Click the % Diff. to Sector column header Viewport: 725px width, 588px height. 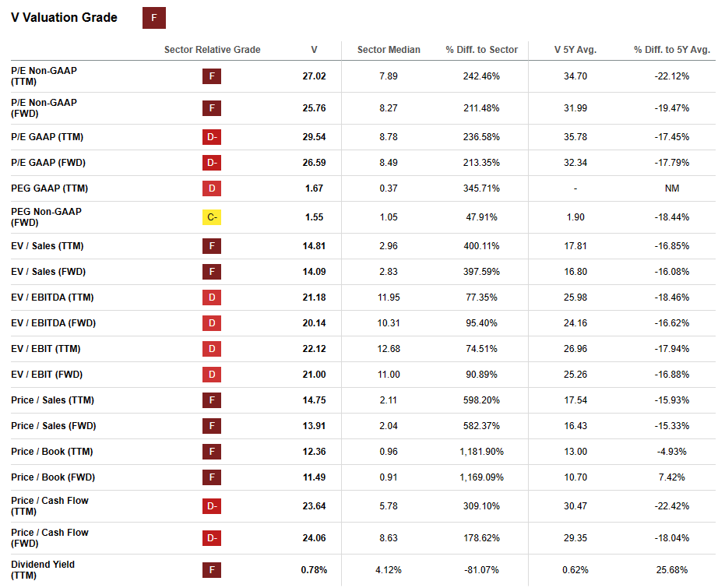481,50
